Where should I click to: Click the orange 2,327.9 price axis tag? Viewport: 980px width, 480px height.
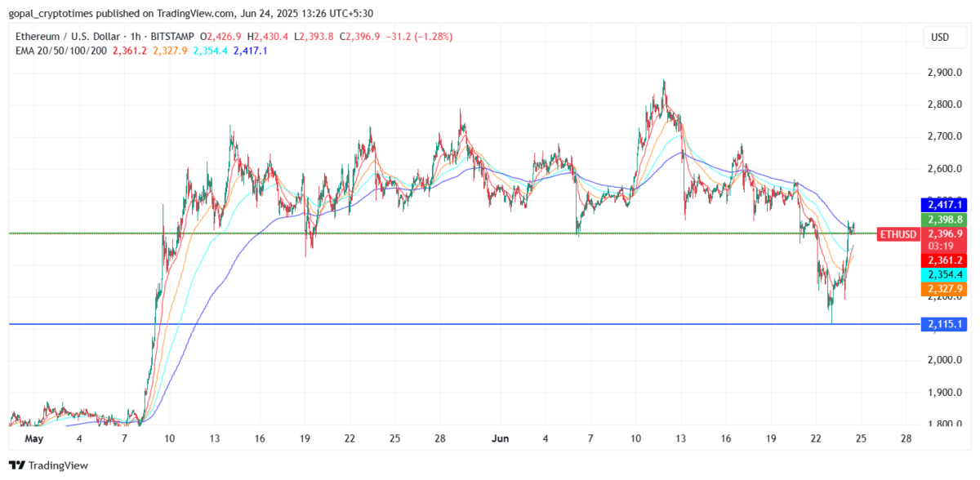point(944,289)
